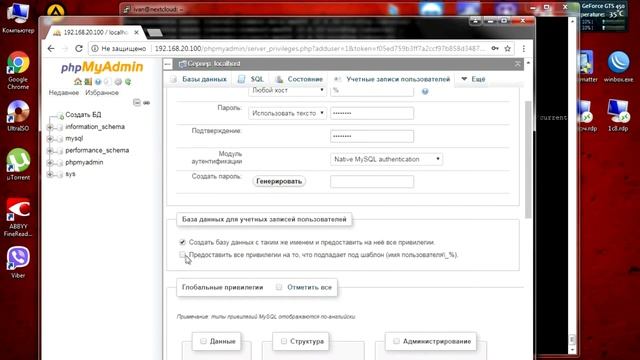
Task: Open ABBYY FineReader desktop shortcut
Action: tap(18, 217)
